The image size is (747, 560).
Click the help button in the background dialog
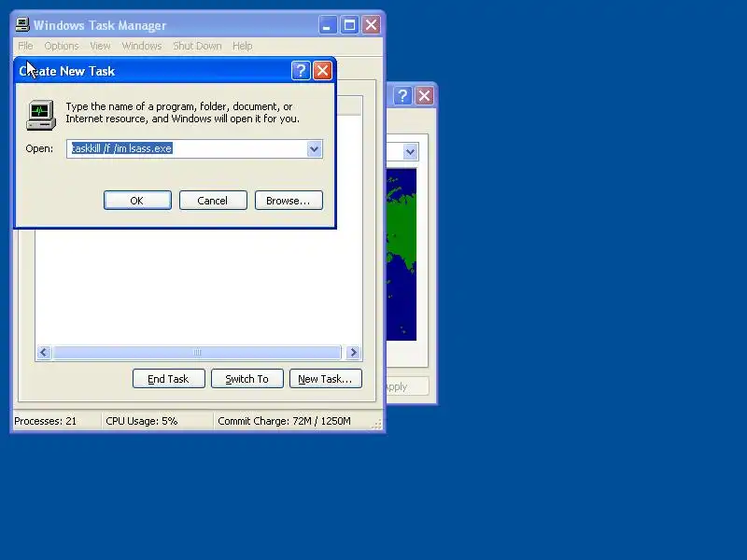point(402,96)
